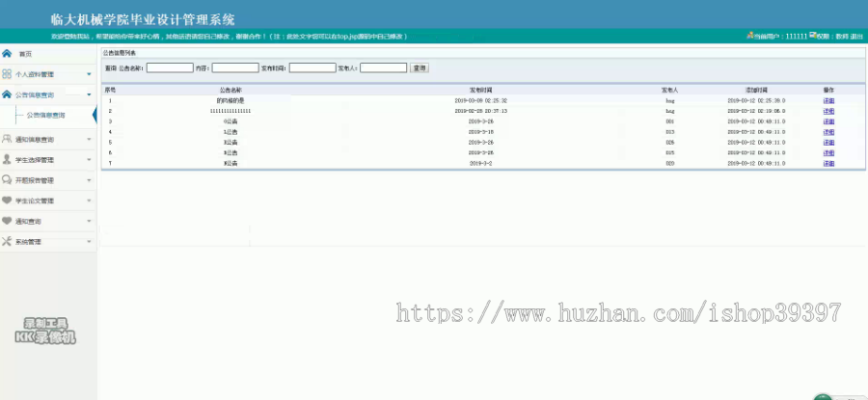Open 详细 link for row 7

click(x=828, y=163)
